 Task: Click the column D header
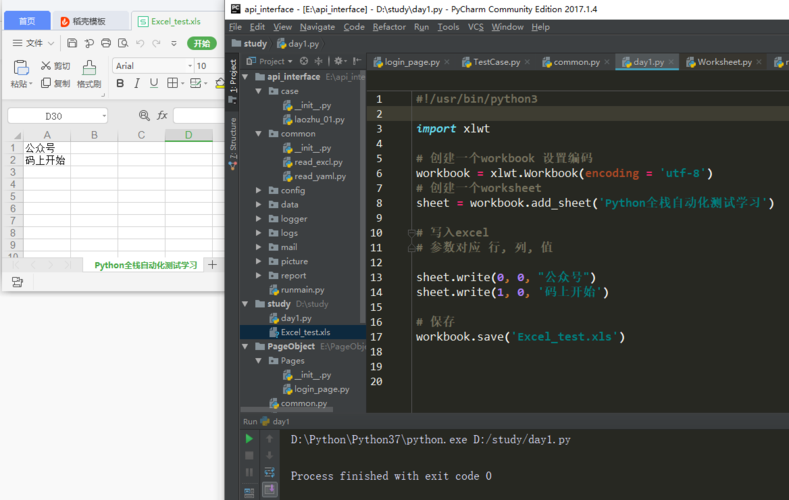(189, 135)
